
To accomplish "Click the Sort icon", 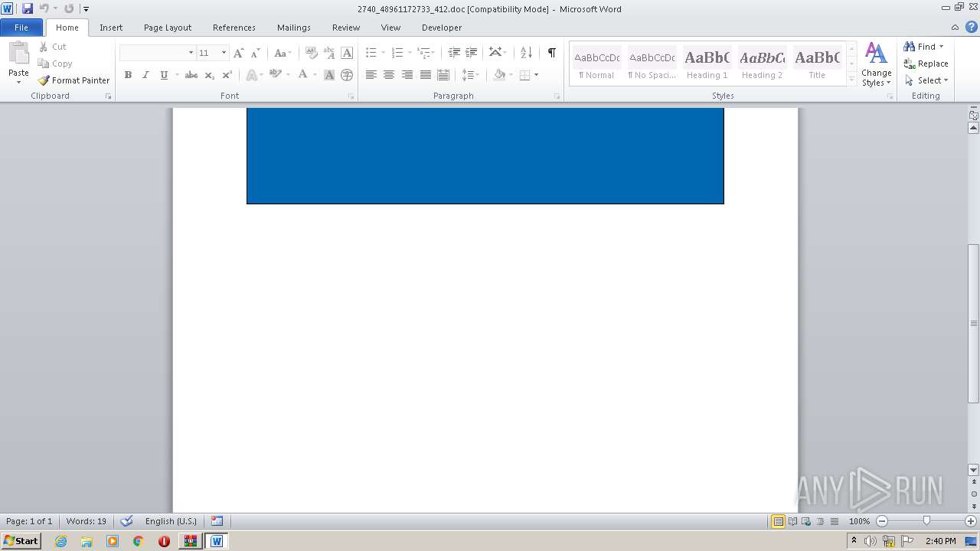I will (x=526, y=53).
